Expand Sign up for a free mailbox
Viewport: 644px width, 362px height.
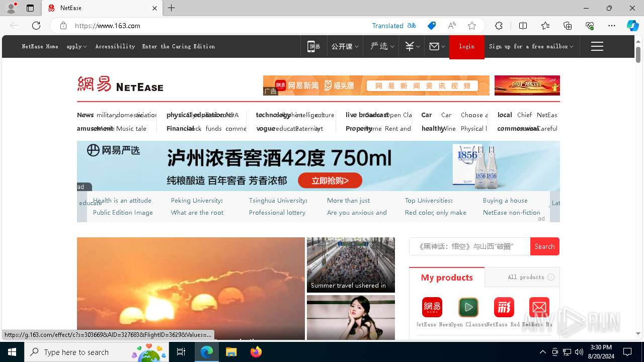[531, 46]
